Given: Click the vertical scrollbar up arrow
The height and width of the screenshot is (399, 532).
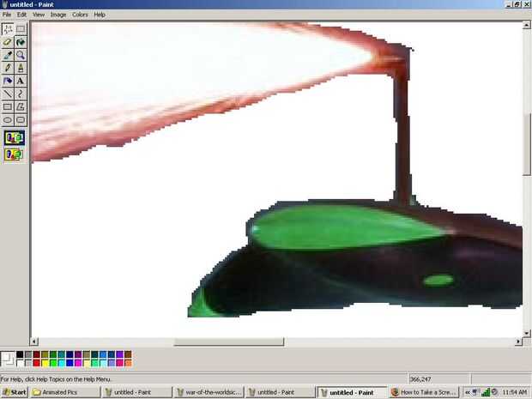Looking at the screenshot, I should coord(527,25).
